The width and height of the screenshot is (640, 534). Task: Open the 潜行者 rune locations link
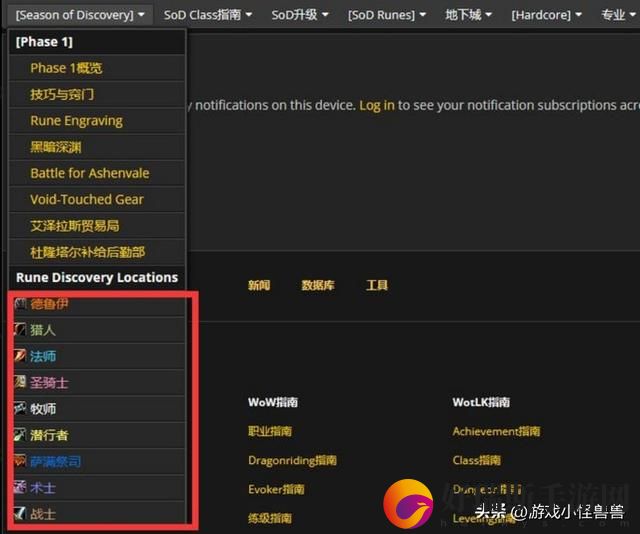coord(49,435)
